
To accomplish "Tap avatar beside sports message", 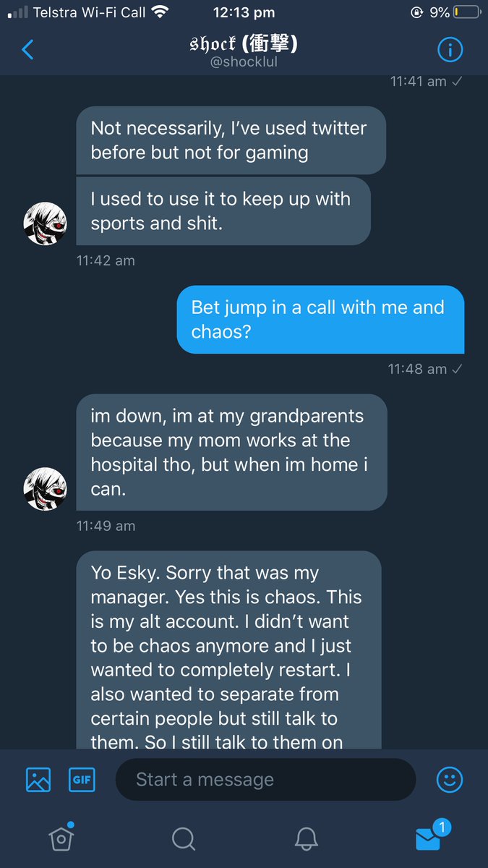I will 46,224.
